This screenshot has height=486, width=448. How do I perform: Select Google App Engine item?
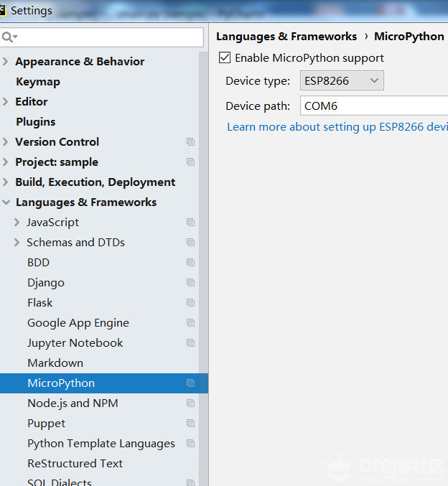[x=78, y=323]
